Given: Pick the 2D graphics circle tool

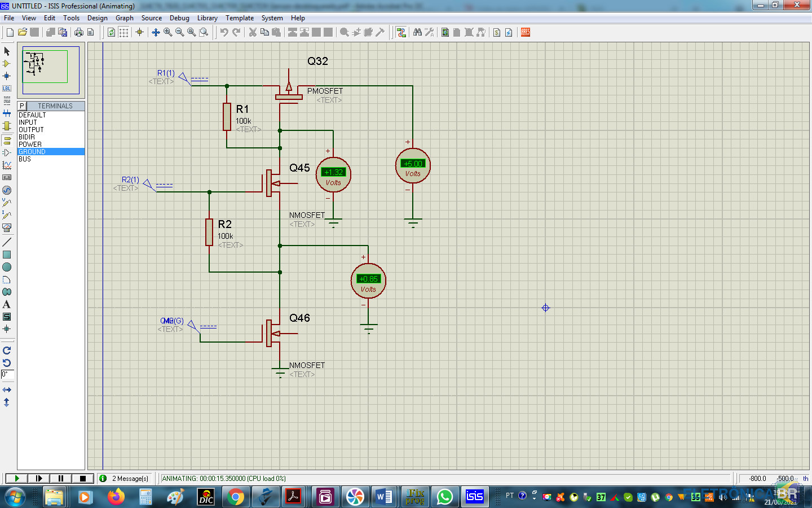Looking at the screenshot, I should point(7,267).
